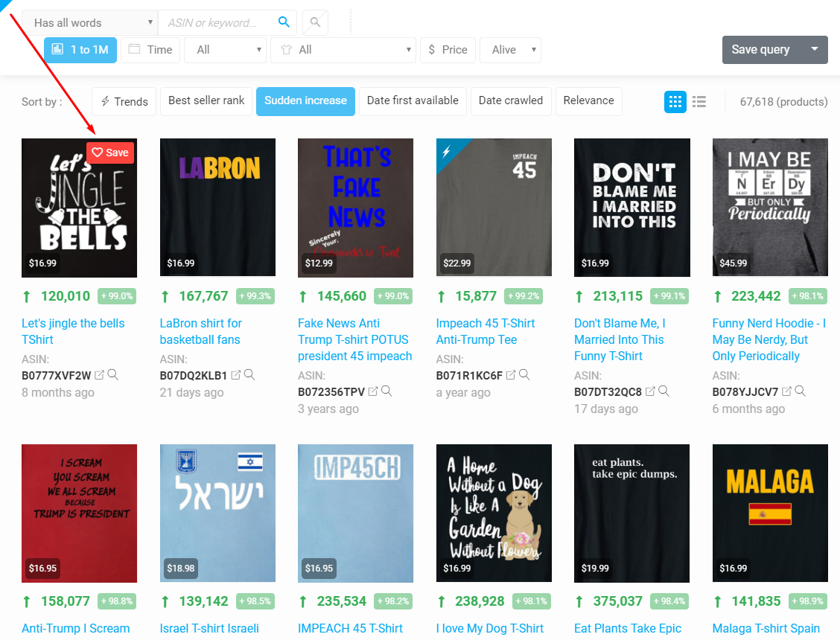Open Don't Blame Me Married Into This link
The image size is (840, 640).
tap(620, 339)
